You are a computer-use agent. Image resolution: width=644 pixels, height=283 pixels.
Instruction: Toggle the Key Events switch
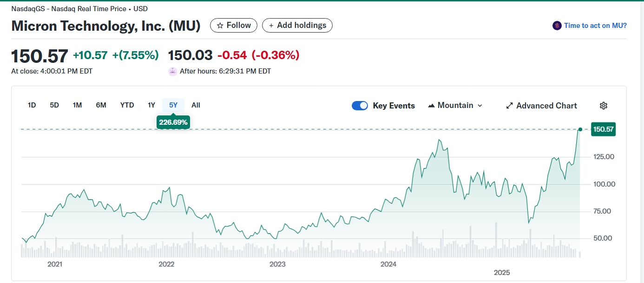click(360, 106)
